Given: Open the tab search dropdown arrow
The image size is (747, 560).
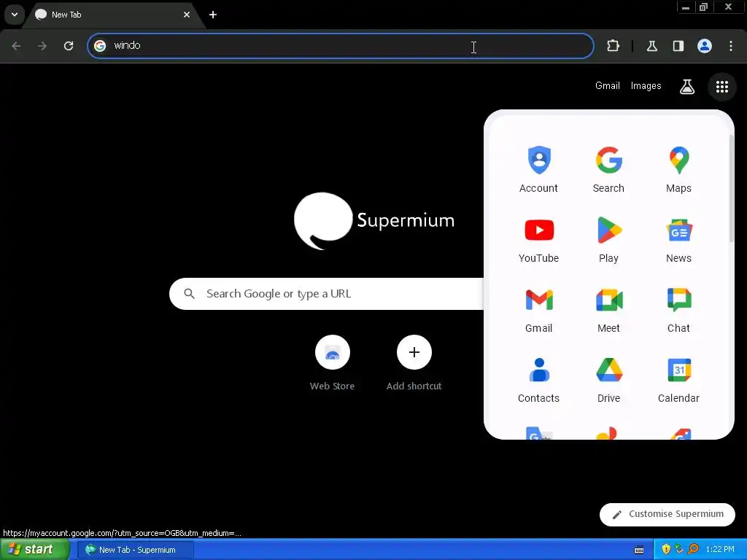Looking at the screenshot, I should point(15,15).
